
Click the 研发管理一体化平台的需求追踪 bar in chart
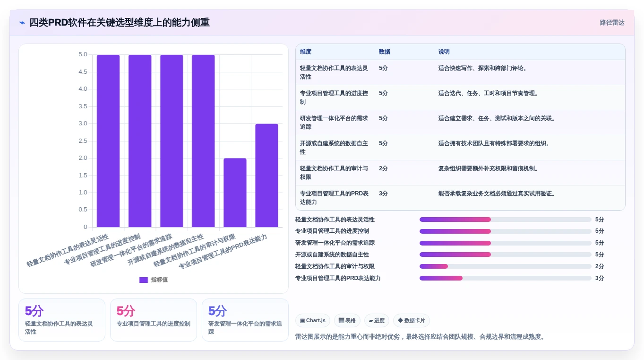tap(172, 141)
